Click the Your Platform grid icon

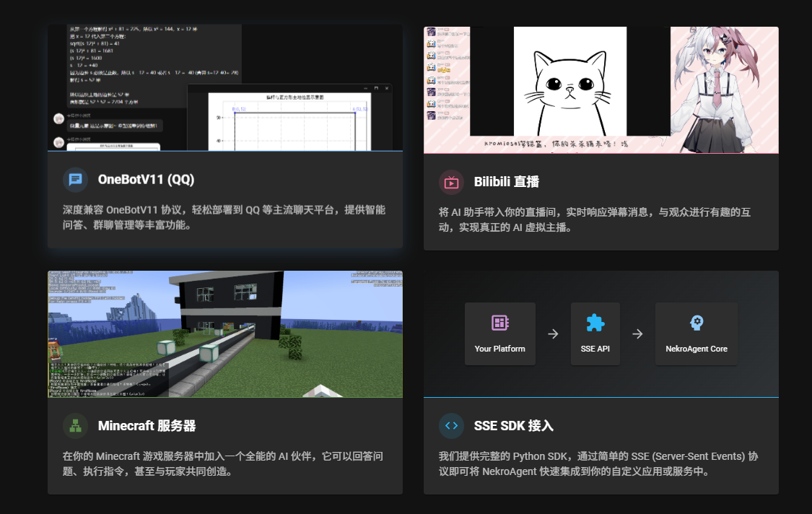[x=500, y=323]
